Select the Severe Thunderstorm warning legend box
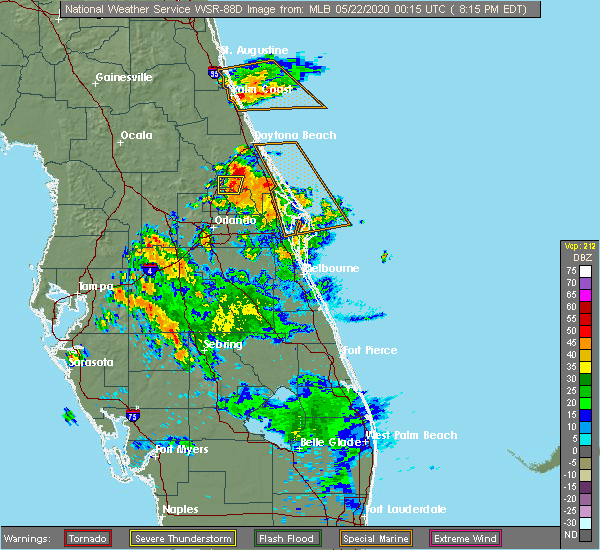The width and height of the screenshot is (600, 550). coord(183,539)
